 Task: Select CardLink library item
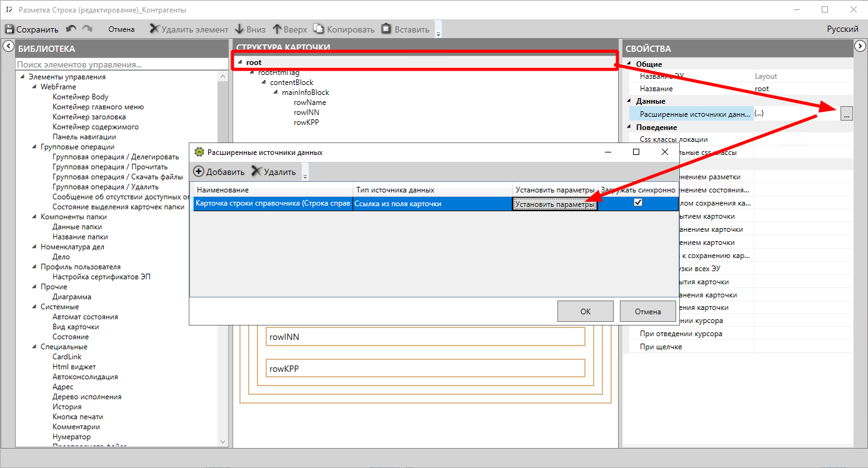point(67,357)
